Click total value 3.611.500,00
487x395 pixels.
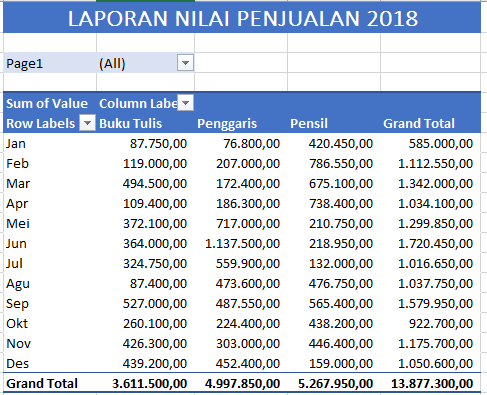tap(149, 384)
